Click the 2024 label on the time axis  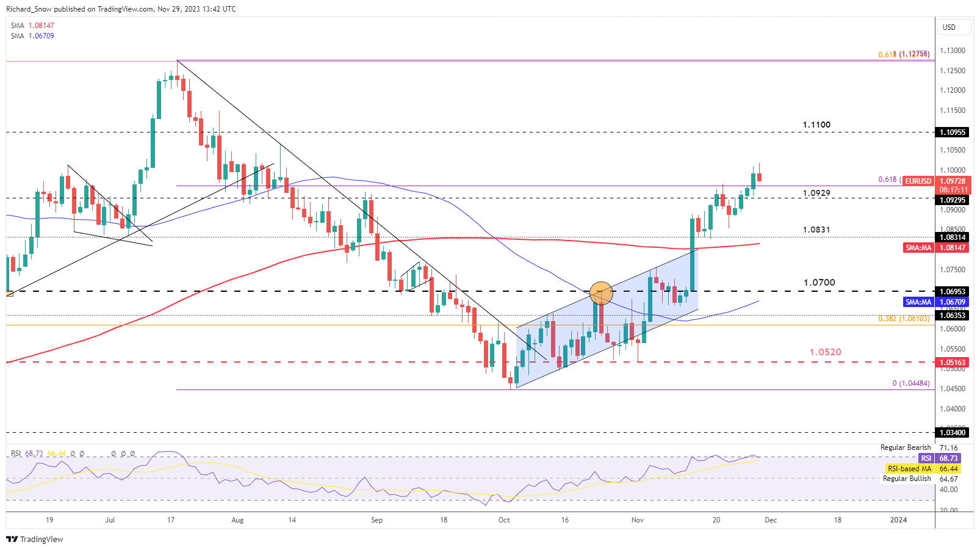click(898, 520)
